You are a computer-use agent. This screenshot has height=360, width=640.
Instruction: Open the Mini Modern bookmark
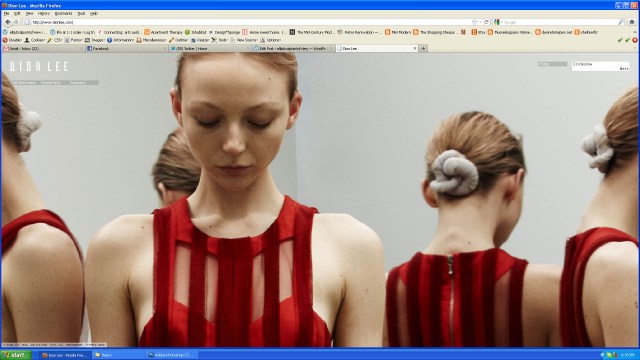[398, 32]
